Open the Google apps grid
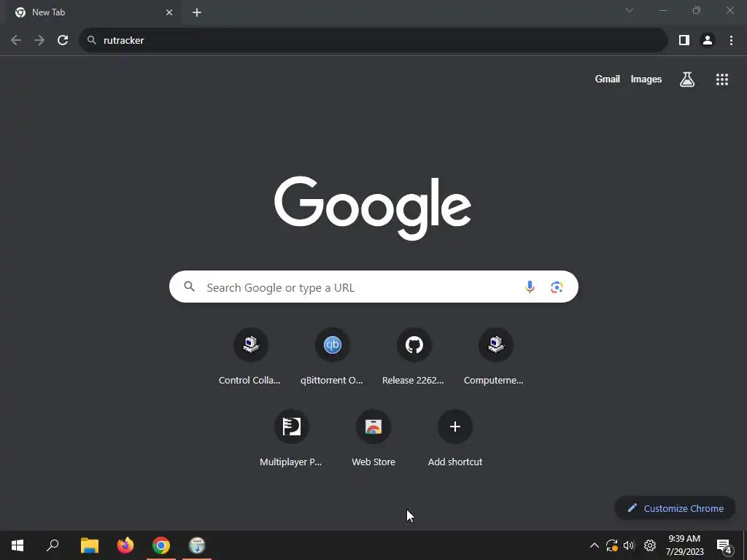 point(721,79)
